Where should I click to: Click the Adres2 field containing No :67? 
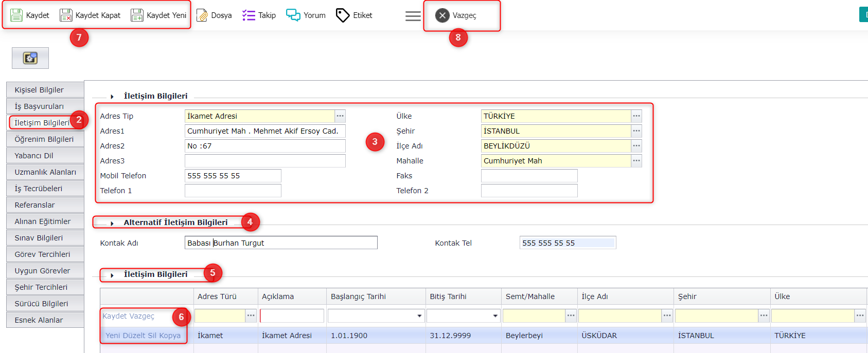tap(265, 146)
